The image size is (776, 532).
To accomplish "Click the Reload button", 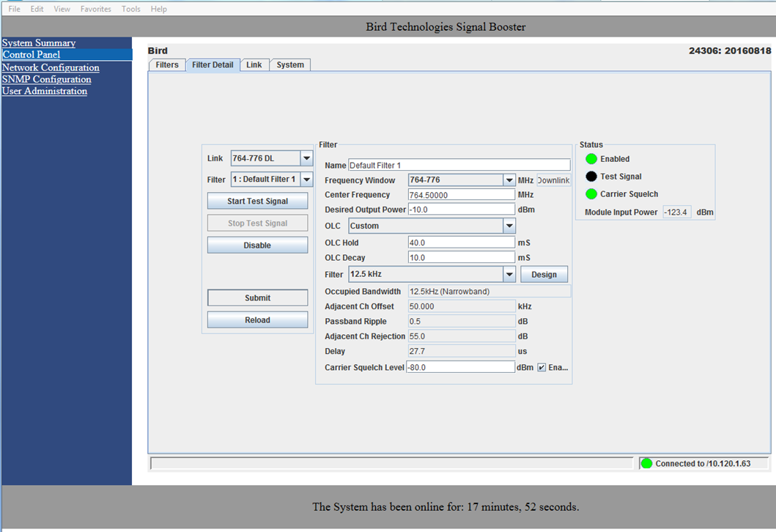I will tap(257, 320).
